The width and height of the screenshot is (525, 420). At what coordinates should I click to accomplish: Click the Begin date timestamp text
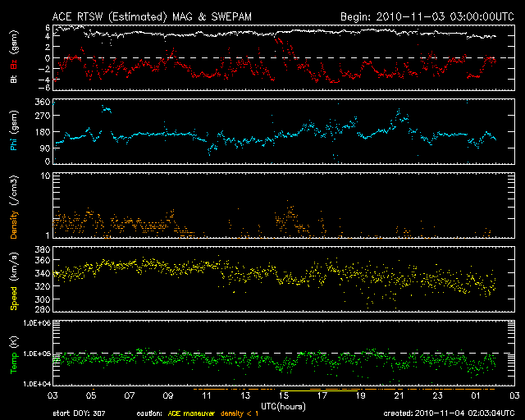(418, 16)
